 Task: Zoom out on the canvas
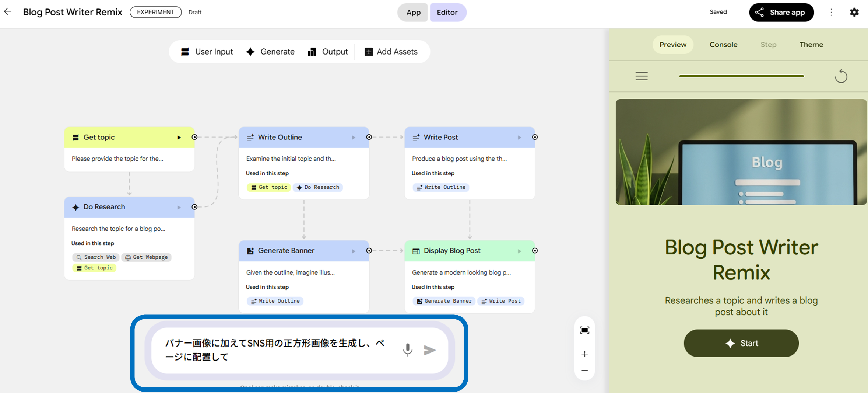point(584,370)
